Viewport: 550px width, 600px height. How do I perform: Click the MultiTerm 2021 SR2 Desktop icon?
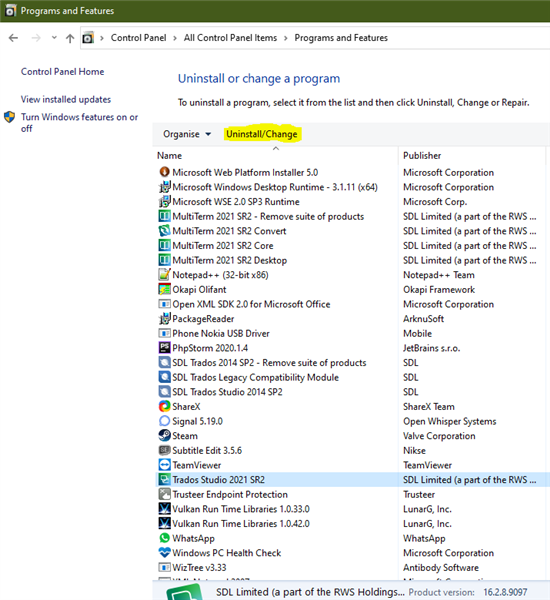coord(164,260)
